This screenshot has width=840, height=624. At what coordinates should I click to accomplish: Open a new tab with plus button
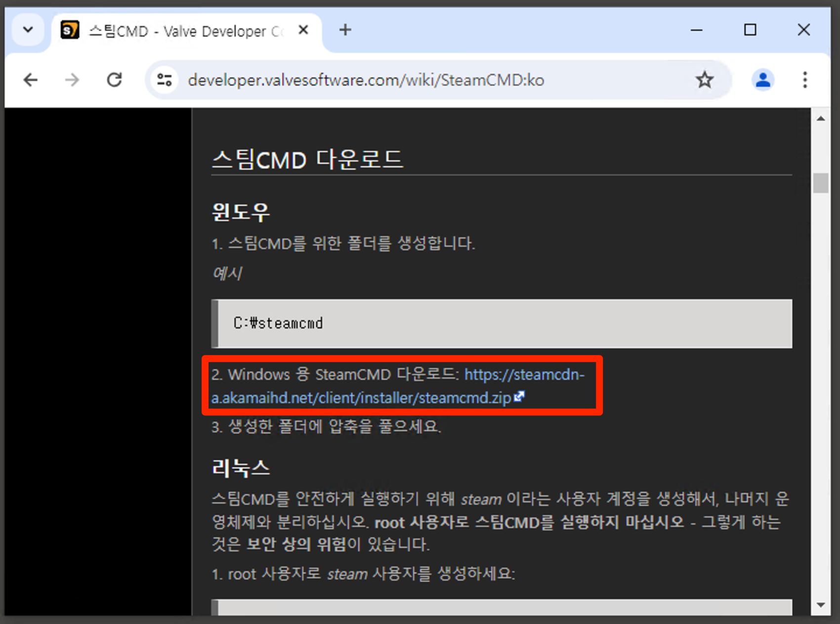click(345, 30)
